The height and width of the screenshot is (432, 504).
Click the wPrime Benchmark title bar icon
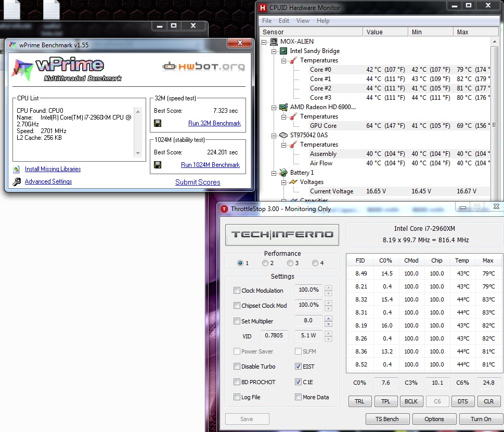tap(13, 45)
